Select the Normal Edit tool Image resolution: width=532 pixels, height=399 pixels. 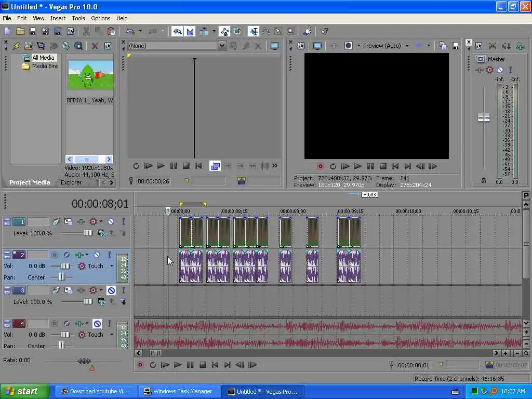[254, 32]
